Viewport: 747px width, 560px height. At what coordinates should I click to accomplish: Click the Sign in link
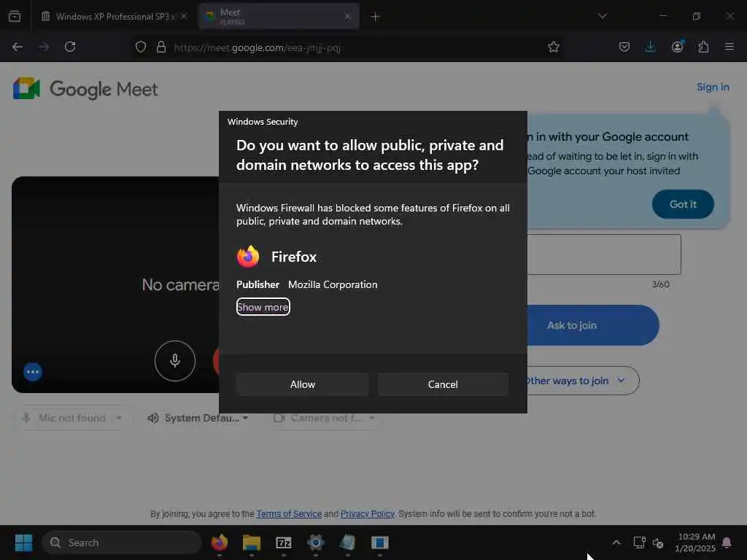point(713,87)
